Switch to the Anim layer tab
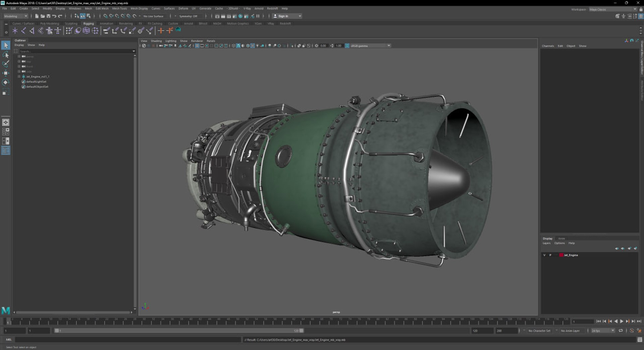644x350 pixels. click(561, 238)
